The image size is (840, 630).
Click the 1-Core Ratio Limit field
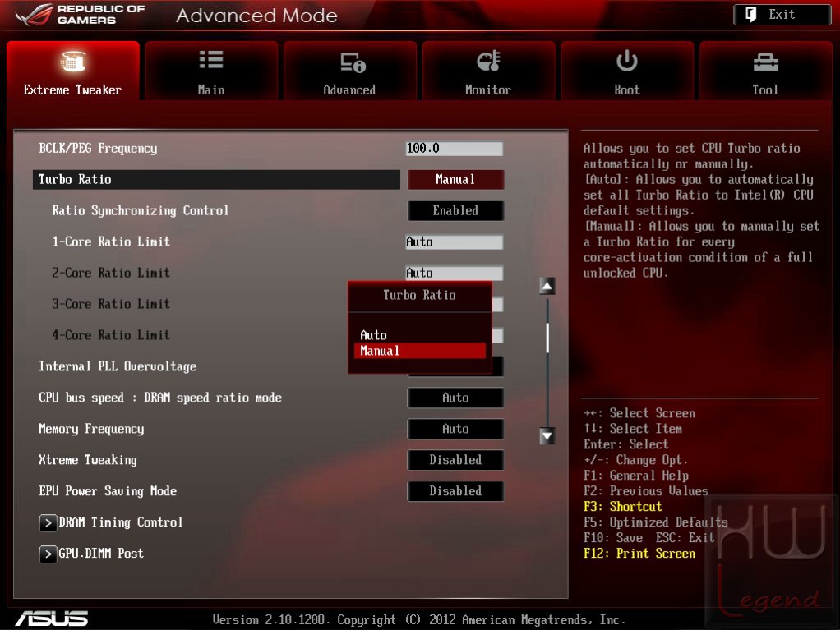coord(455,242)
